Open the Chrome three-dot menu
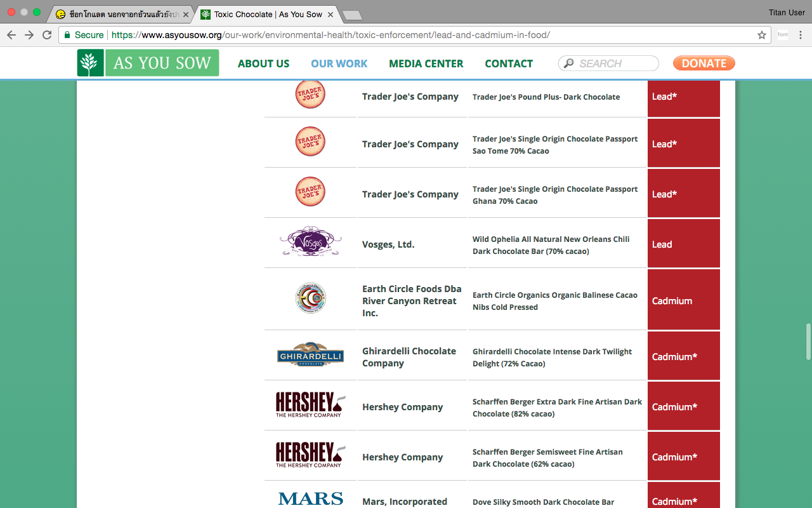 (801, 35)
